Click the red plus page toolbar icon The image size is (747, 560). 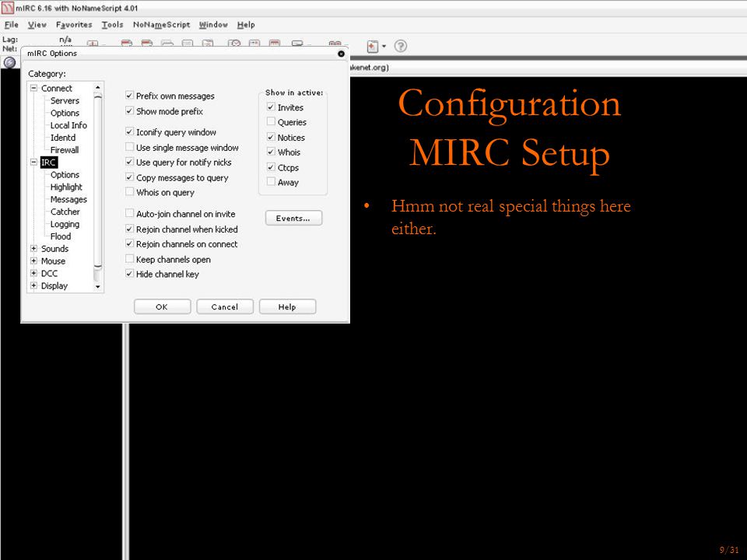pos(373,46)
